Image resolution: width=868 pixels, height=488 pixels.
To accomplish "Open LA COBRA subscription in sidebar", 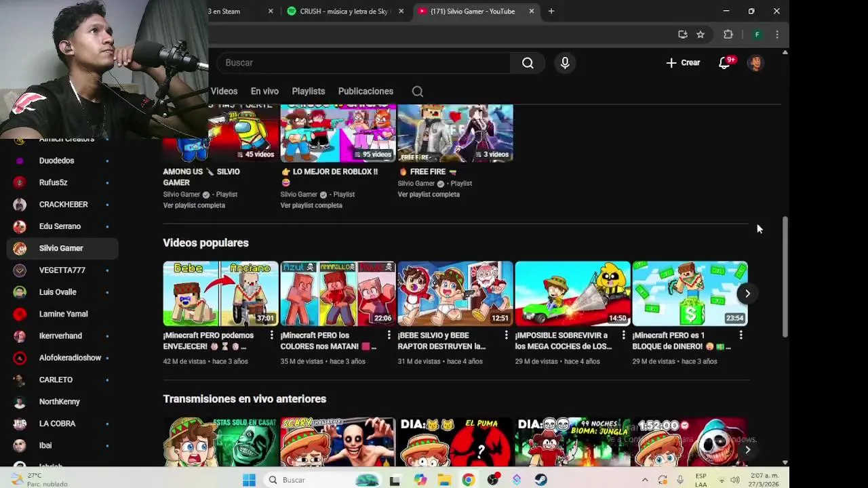I will (62, 424).
